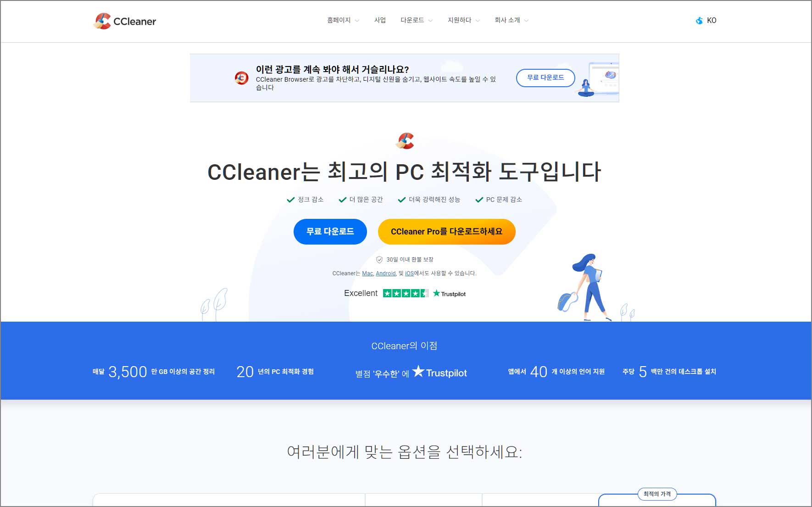Click the Trustpilot star logo in the blue bar
The height and width of the screenshot is (507, 812).
point(419,373)
